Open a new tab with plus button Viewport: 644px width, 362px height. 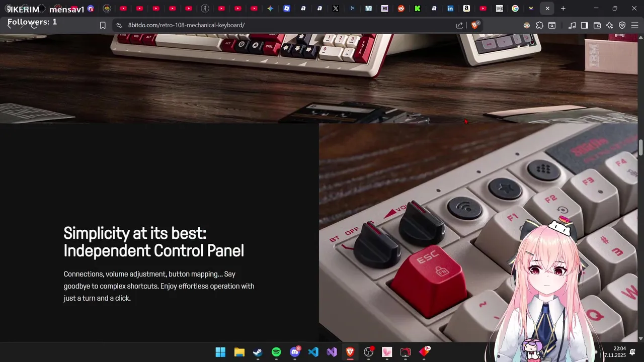click(563, 9)
